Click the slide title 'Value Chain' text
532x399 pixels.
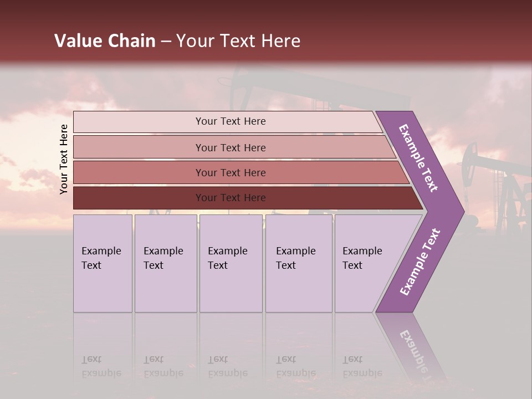tap(105, 41)
